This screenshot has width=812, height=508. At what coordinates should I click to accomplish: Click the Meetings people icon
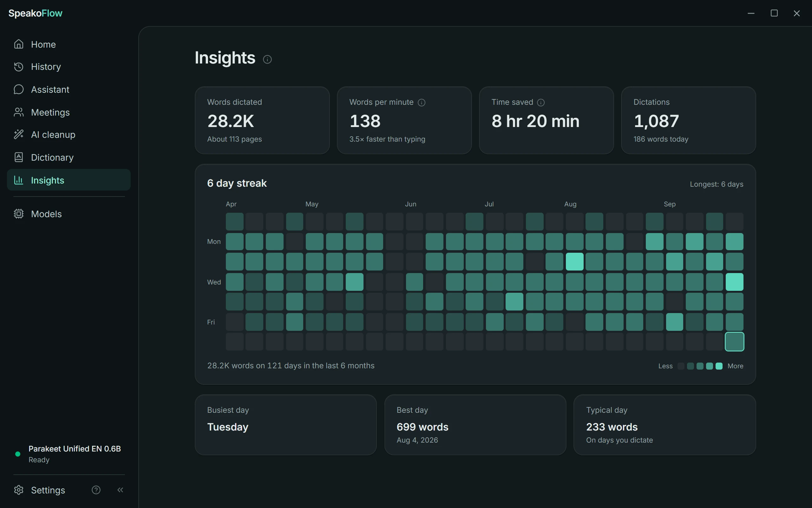(x=19, y=112)
